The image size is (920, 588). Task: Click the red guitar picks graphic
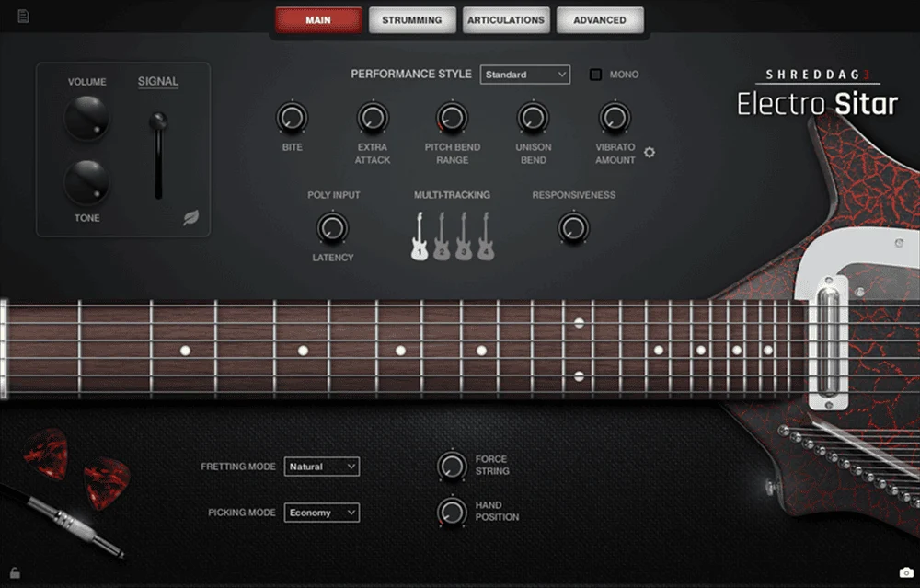click(76, 467)
